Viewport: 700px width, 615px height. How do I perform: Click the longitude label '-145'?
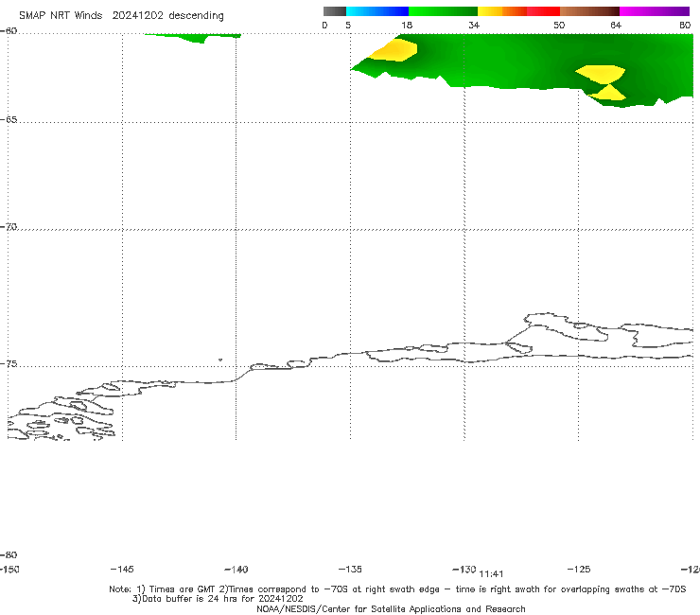coord(122,570)
